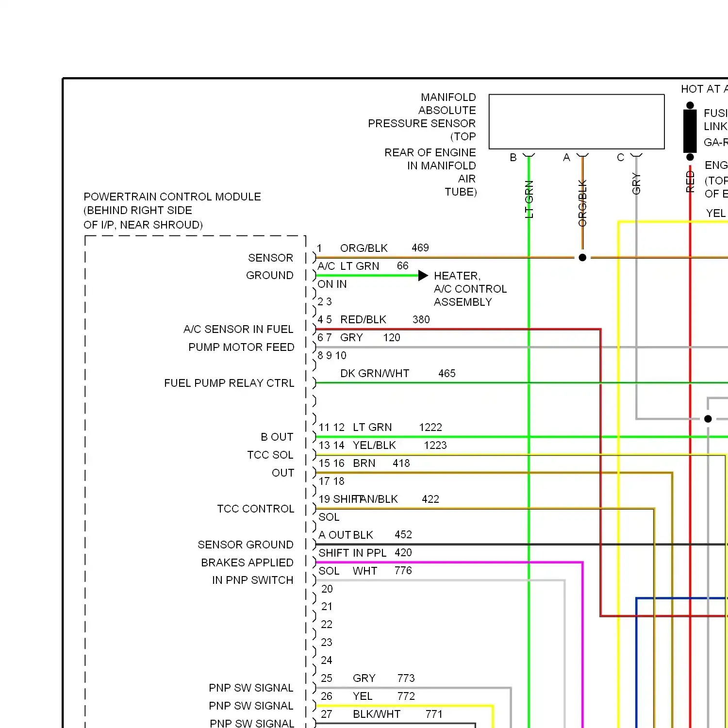Select the word MANIFOLD above ABSOLUTE

[448, 97]
